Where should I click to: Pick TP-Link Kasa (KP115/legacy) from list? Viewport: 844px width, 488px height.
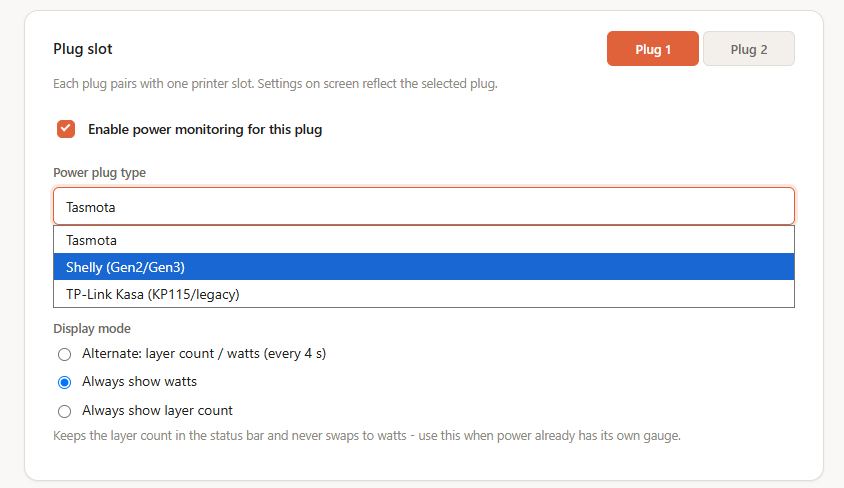(x=424, y=294)
